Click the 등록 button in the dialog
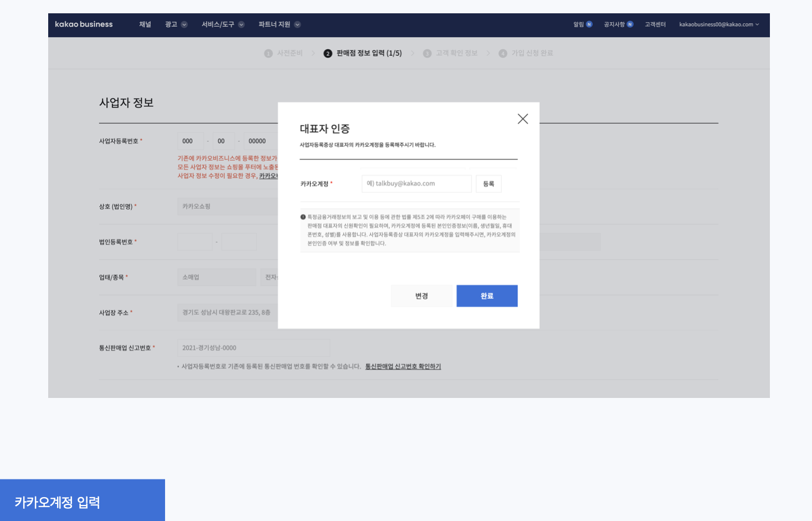 coord(489,183)
